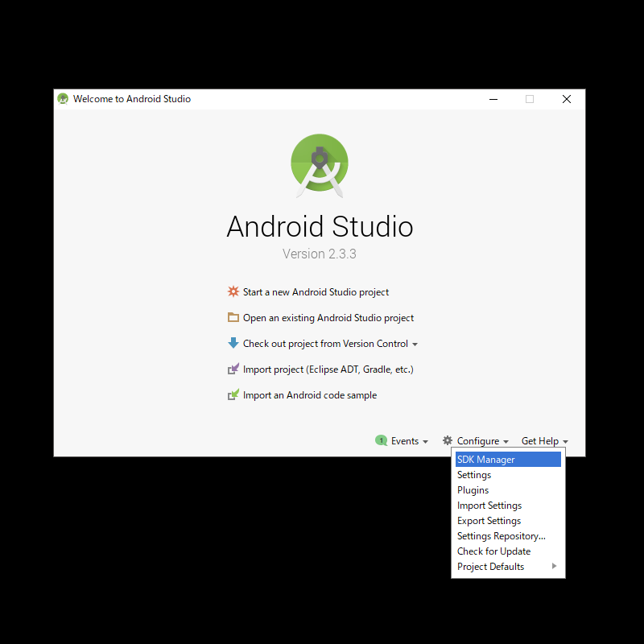Click the blue download arrow Version Control icon
Screen dimensions: 644x644
[x=233, y=343]
